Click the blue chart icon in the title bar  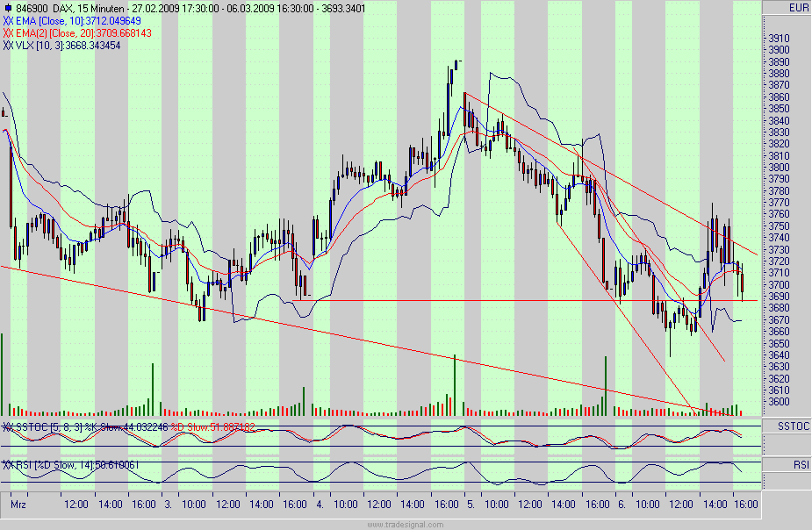[9, 7]
